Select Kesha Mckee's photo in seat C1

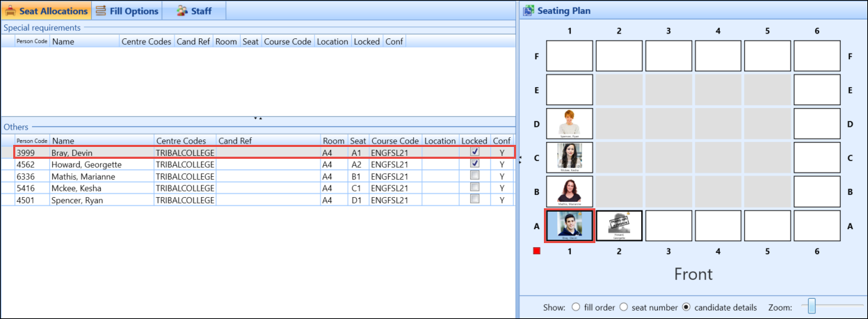570,157
